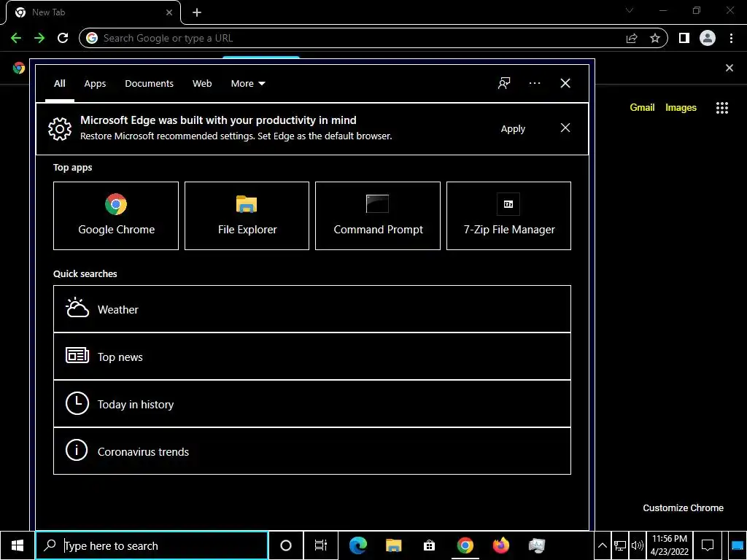Select the Top news quick search

(x=312, y=357)
